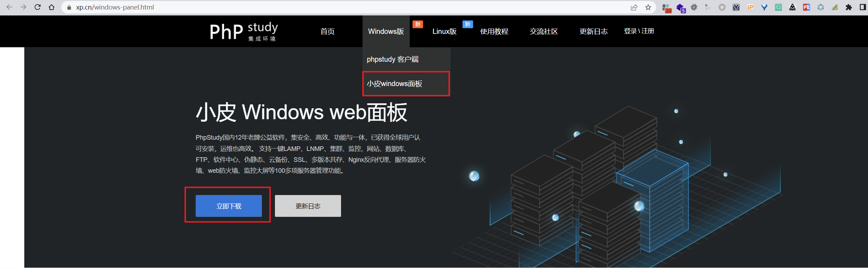Share this page using the share icon
This screenshot has height=268, width=868.
(x=634, y=7)
